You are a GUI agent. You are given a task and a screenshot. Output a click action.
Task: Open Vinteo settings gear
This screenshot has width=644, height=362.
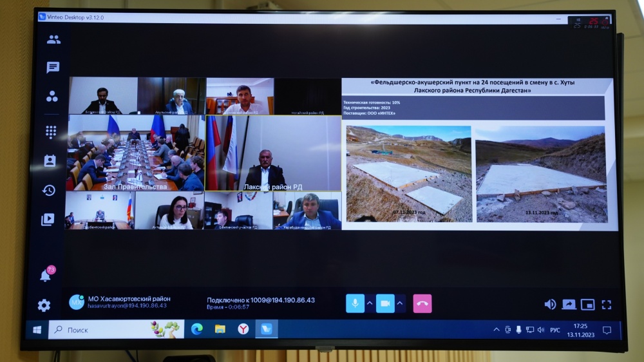point(44,305)
